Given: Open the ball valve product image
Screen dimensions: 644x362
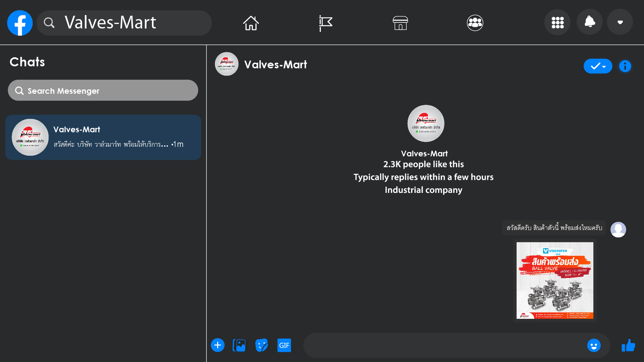Looking at the screenshot, I should coord(555,280).
